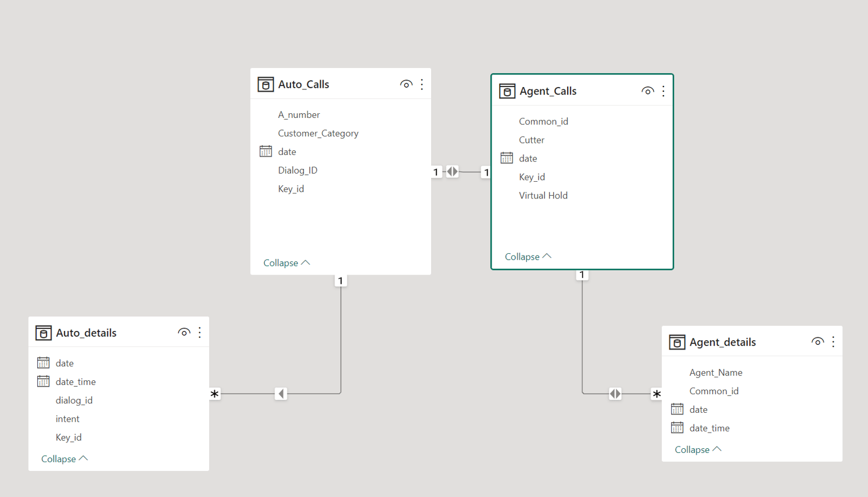Open Auto_details more options menu
Screen dimensions: 868x497
coord(200,333)
